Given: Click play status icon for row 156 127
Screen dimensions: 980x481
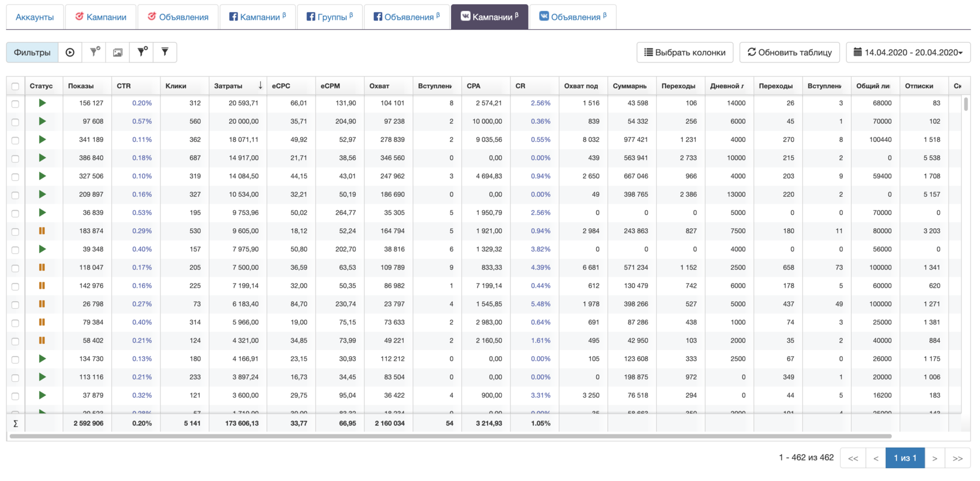Looking at the screenshot, I should [x=42, y=103].
